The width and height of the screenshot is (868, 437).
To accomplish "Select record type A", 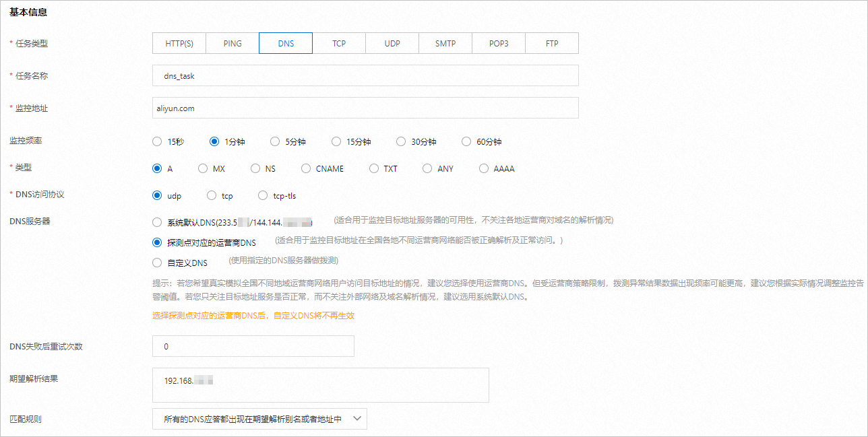I will 157,168.
